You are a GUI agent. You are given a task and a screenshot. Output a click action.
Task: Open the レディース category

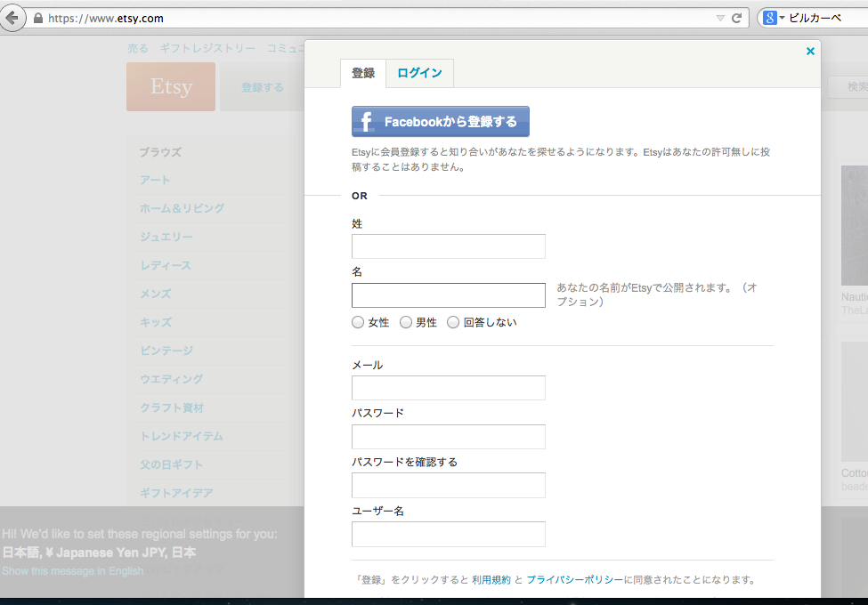pos(166,265)
